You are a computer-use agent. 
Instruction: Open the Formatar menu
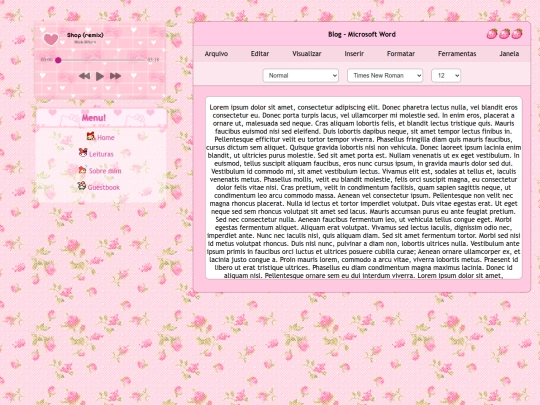[x=401, y=54]
